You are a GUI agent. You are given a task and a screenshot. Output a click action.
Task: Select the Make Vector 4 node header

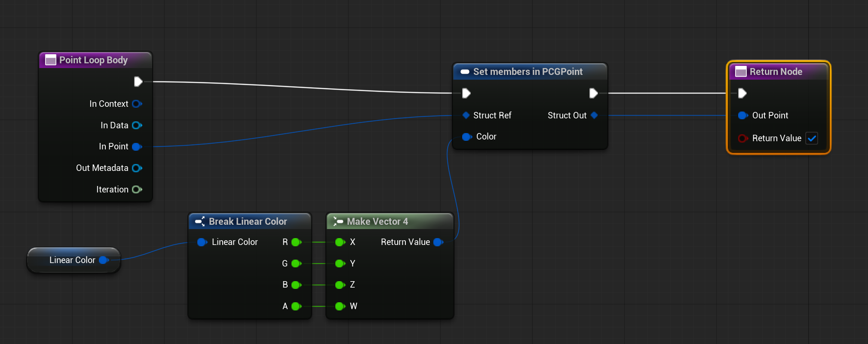click(x=377, y=222)
